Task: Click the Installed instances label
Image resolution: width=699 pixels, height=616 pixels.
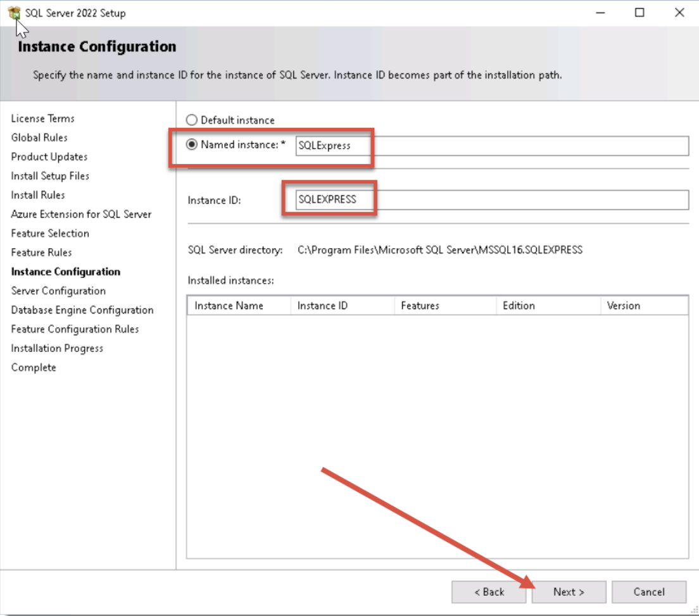Action: 231,280
